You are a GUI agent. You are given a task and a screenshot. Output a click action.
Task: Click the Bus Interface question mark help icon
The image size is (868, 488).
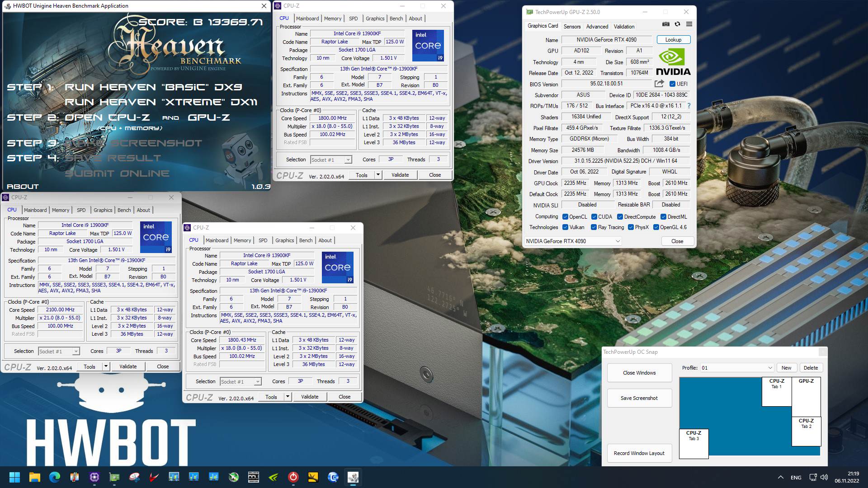tap(689, 106)
